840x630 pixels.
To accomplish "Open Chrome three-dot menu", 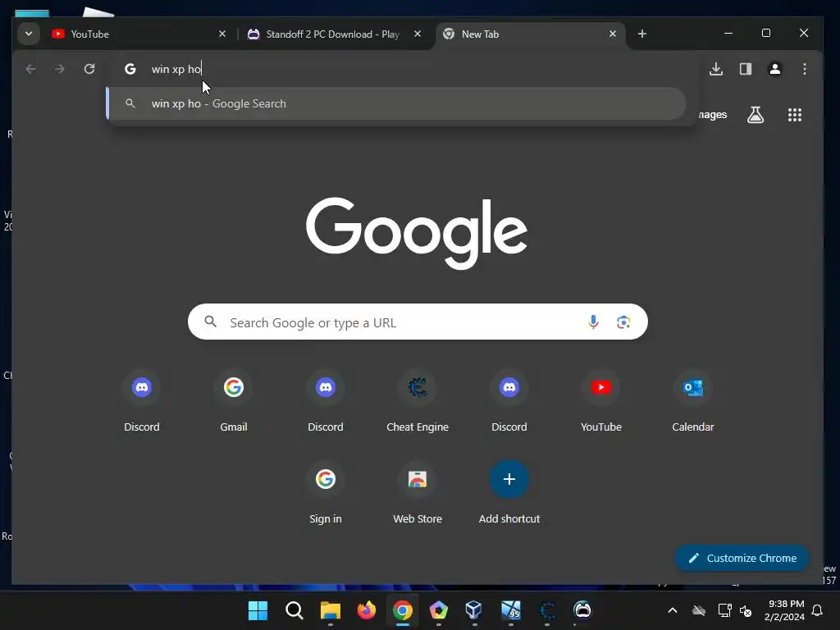I will (804, 69).
